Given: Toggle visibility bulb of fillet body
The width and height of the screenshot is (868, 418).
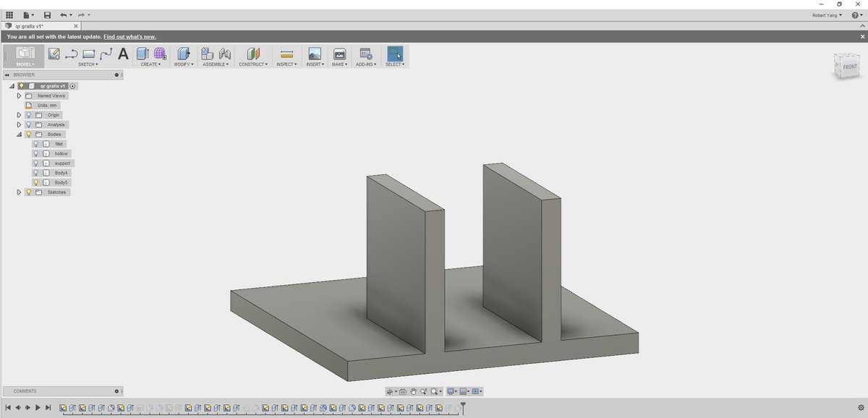Looking at the screenshot, I should pos(36,144).
